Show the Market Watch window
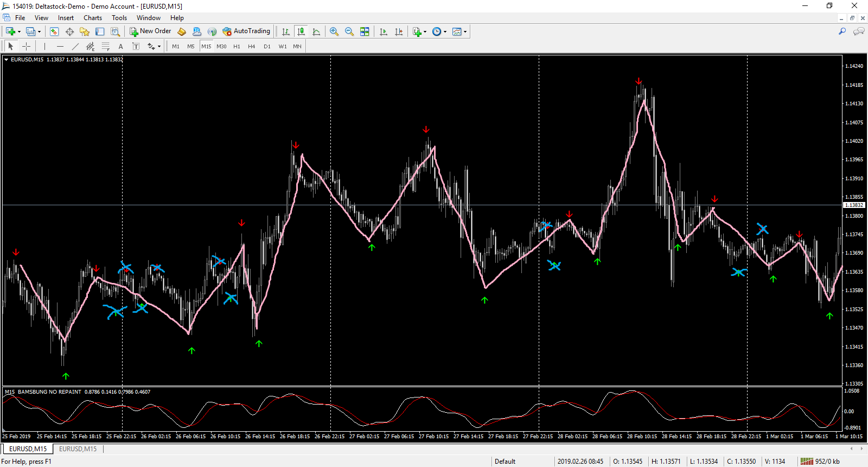The height and width of the screenshot is (467, 868). click(x=54, y=31)
